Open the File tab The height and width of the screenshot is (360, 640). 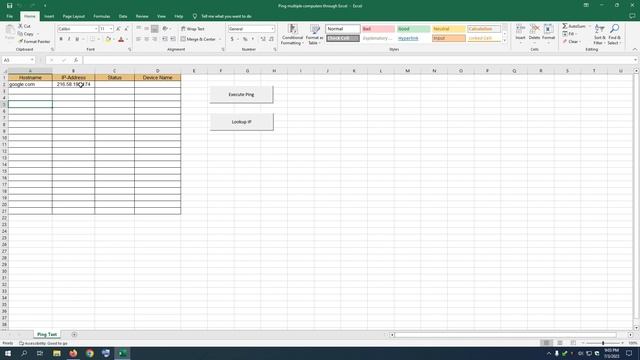click(9, 16)
